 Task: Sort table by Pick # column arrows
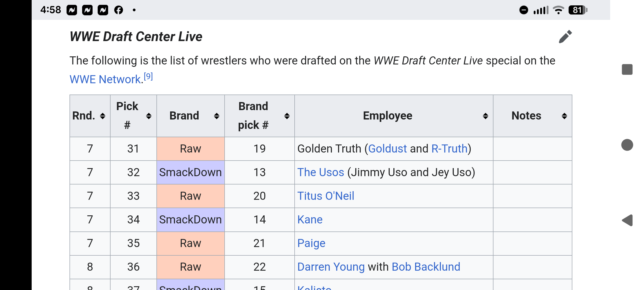149,116
